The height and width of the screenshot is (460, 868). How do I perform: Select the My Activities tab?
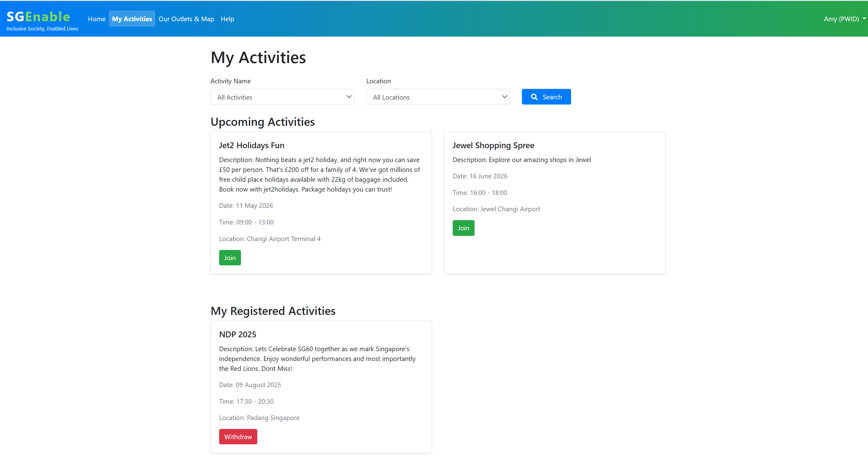[132, 19]
